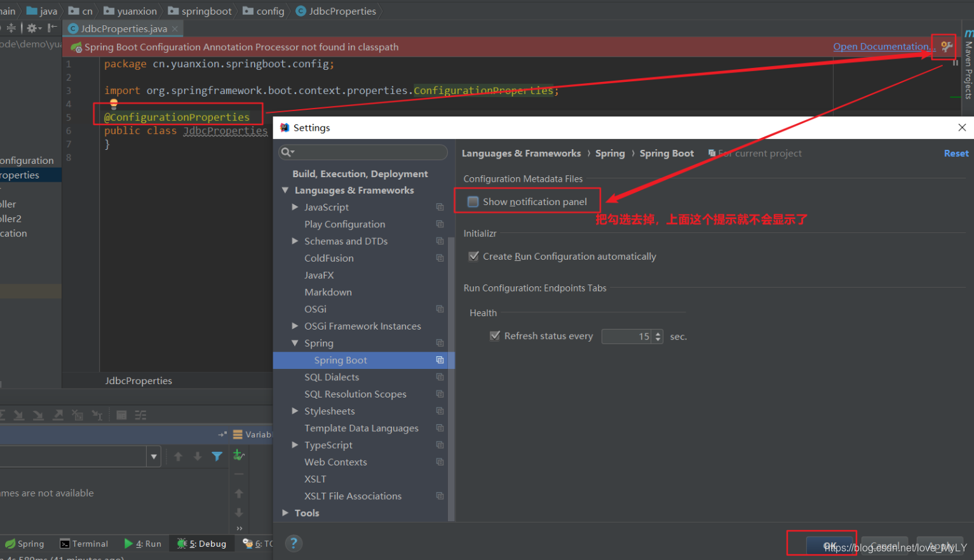Expand the JavaScript settings node
The height and width of the screenshot is (560, 974).
[x=295, y=207]
